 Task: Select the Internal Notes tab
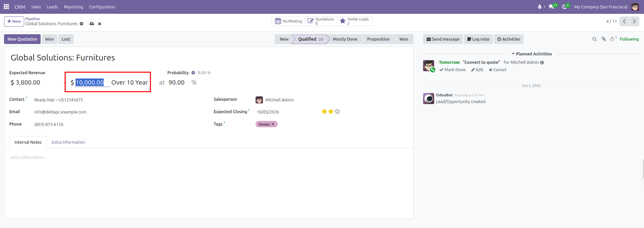(x=28, y=142)
